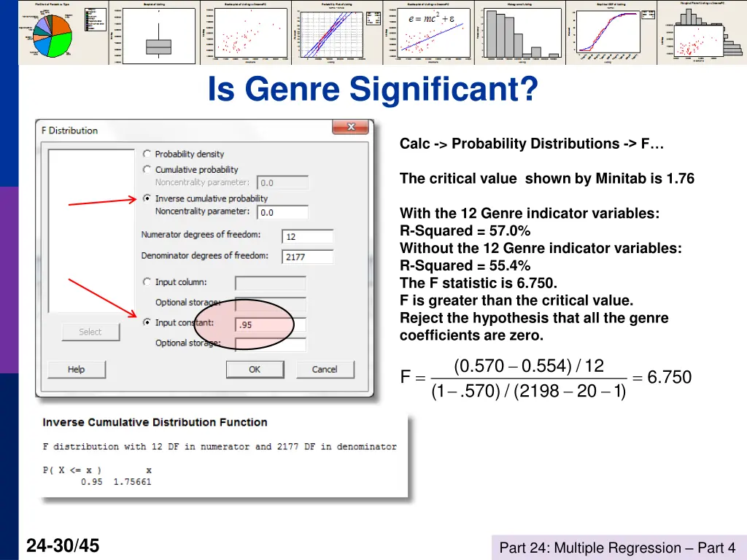Viewport: 747px width, 560px height.
Task: Click the probability plot thumbnail with blue lines
Action: 337,32
